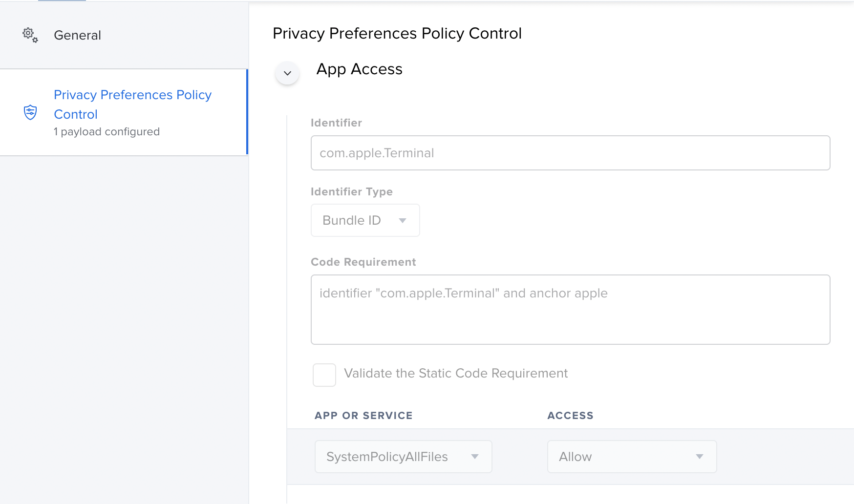Click the Code Requirement label

point(363,262)
